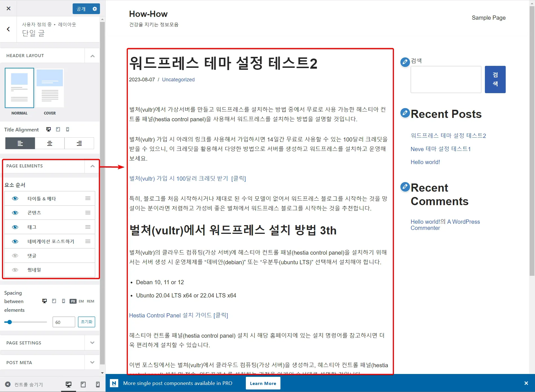This screenshot has height=392, width=535.
Task: Open publish settings gear icon
Action: coord(95,9)
